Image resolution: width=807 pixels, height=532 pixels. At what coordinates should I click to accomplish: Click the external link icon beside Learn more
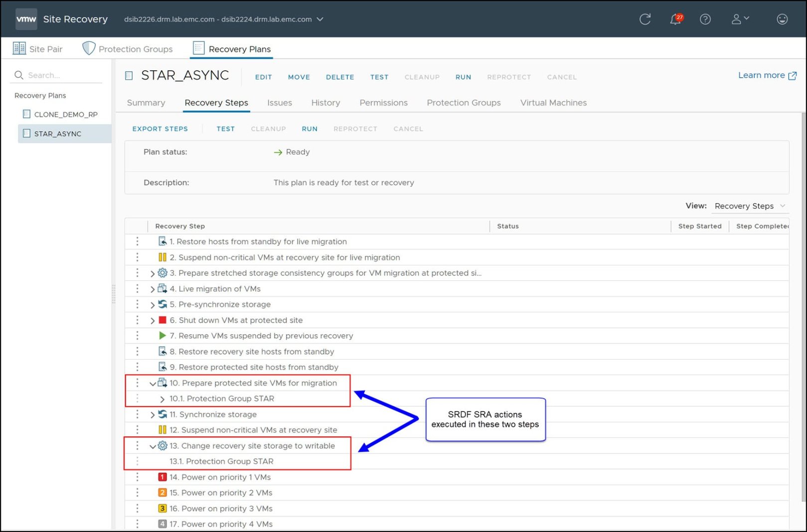click(x=792, y=76)
